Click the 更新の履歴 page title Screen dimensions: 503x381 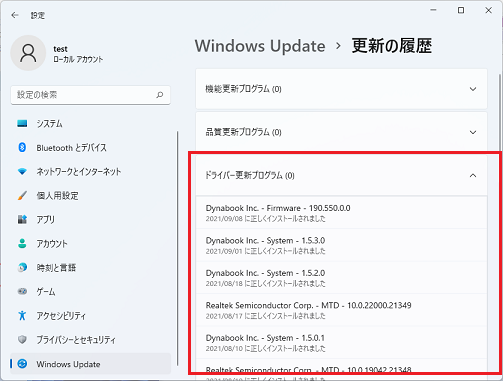pyautogui.click(x=392, y=46)
